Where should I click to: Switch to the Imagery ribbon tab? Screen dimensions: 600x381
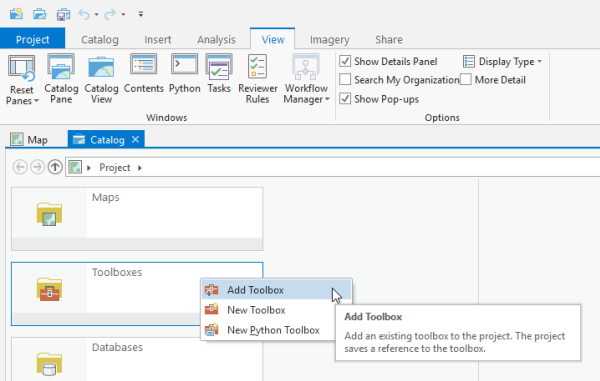(x=329, y=39)
